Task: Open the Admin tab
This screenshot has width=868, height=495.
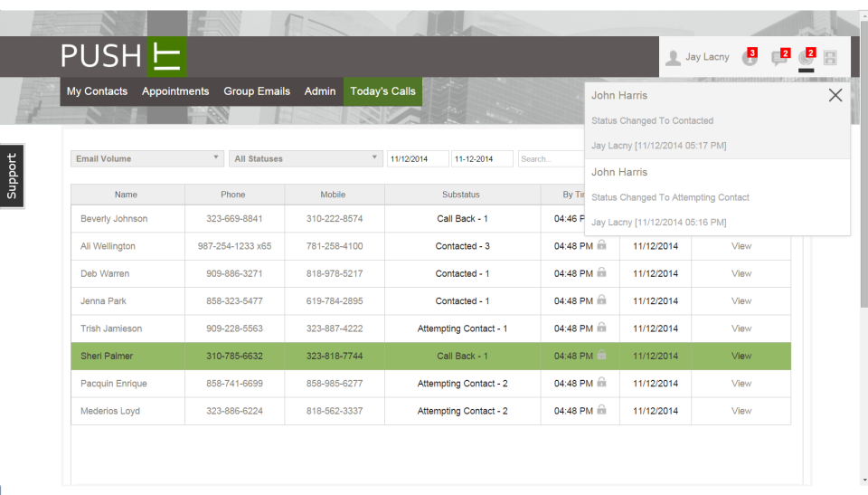Action: coord(320,91)
